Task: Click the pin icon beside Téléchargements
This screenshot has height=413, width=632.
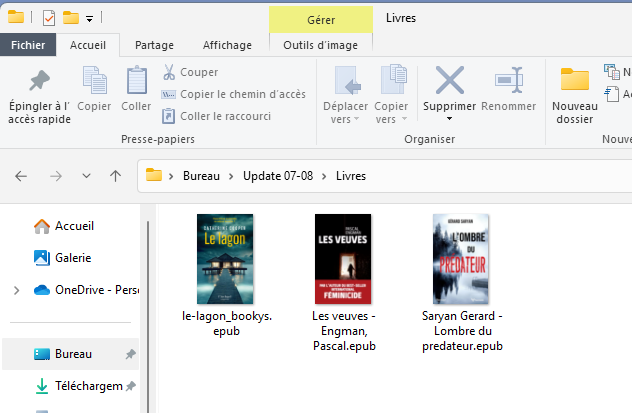Action: pos(130,386)
